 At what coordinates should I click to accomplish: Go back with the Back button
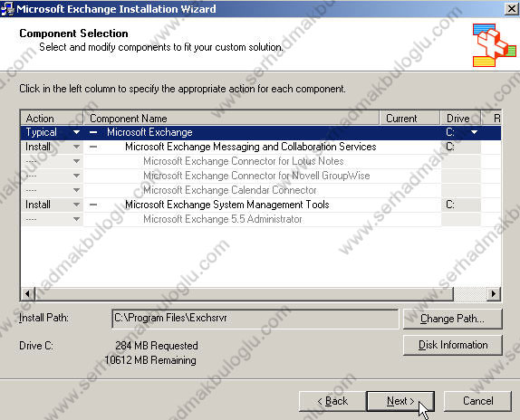tap(332, 401)
